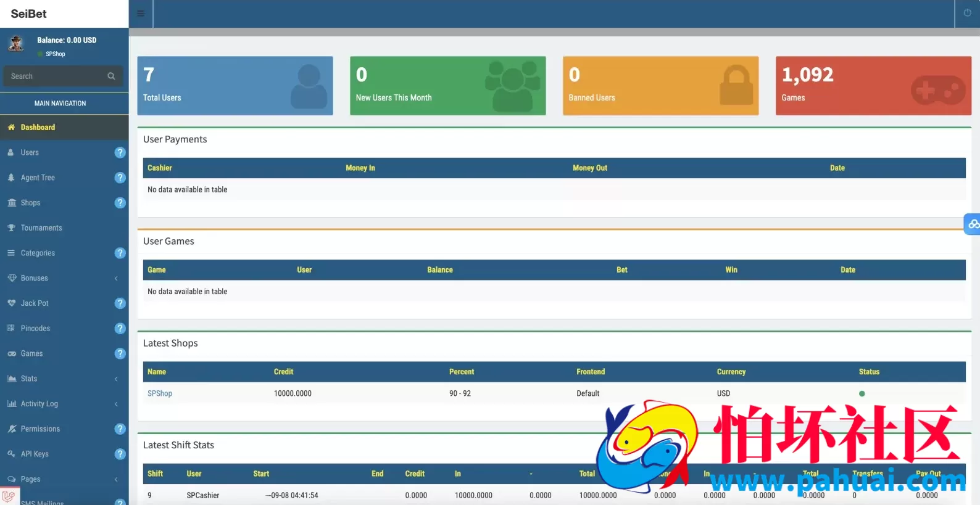The image size is (980, 505).
Task: Open the help icon beside Categories
Action: click(x=120, y=253)
